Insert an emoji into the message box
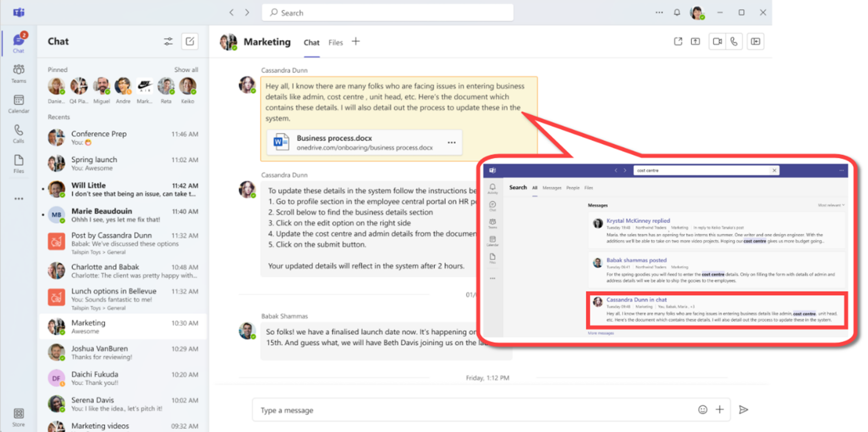 [x=703, y=410]
